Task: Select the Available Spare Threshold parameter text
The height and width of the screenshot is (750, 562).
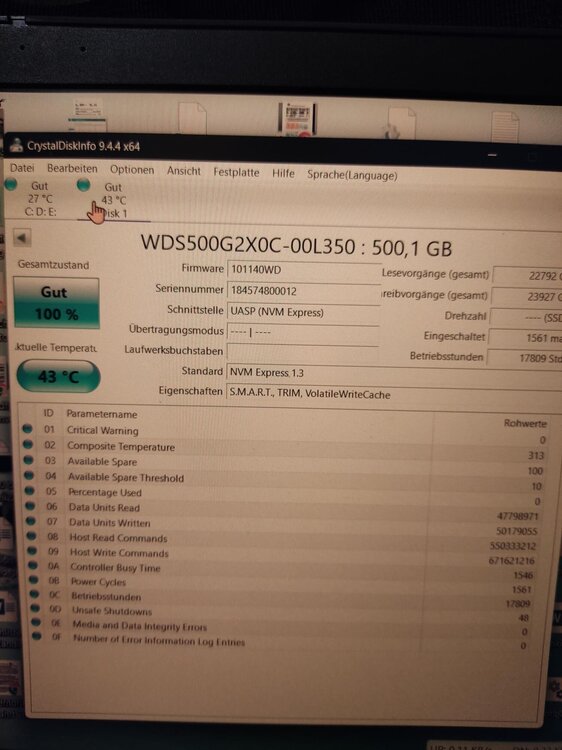Action: pos(126,477)
